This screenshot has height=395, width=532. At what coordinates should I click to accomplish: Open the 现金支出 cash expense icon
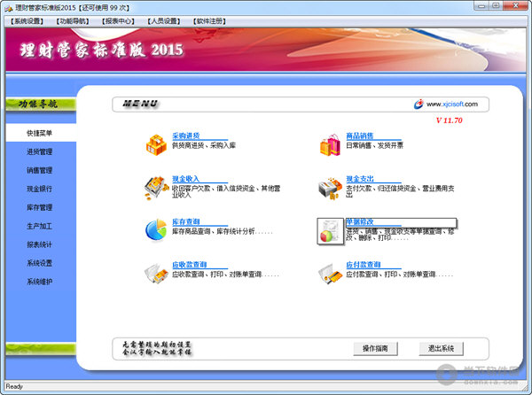tap(329, 187)
